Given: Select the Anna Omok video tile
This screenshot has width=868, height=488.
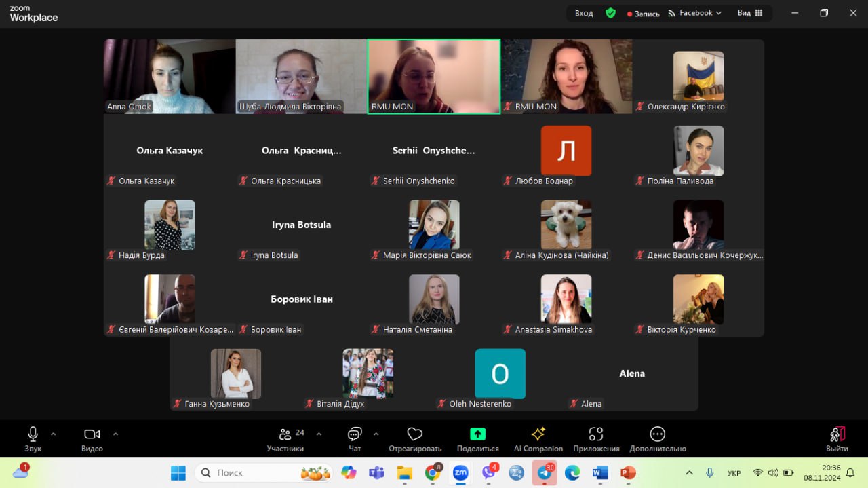Looking at the screenshot, I should (x=169, y=76).
